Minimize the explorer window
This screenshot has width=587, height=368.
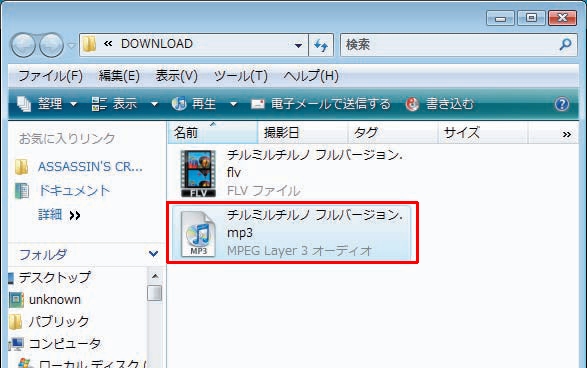pos(501,18)
